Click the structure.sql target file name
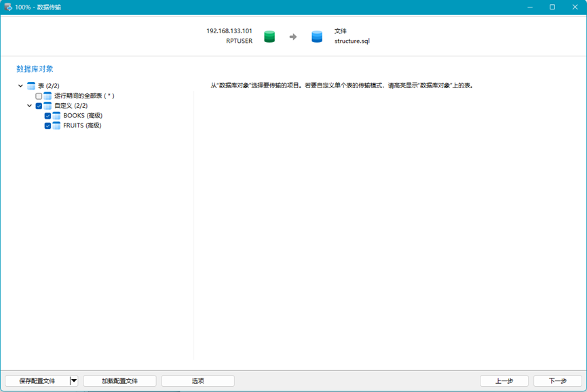 click(352, 41)
